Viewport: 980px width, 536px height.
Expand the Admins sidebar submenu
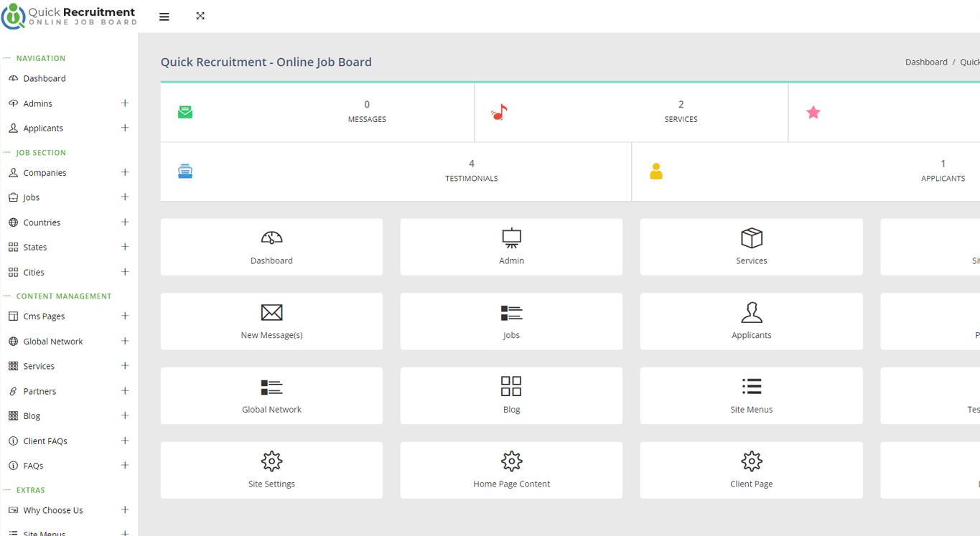125,103
